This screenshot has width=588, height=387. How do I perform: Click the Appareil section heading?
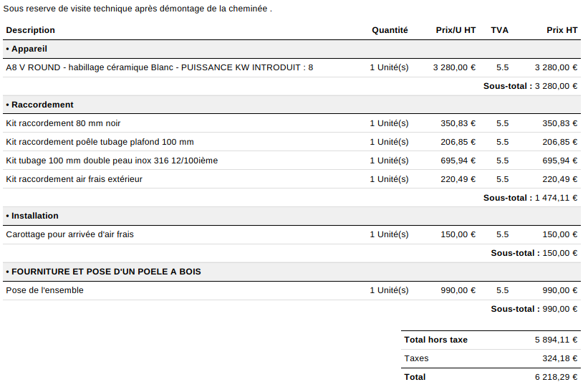pyautogui.click(x=29, y=49)
